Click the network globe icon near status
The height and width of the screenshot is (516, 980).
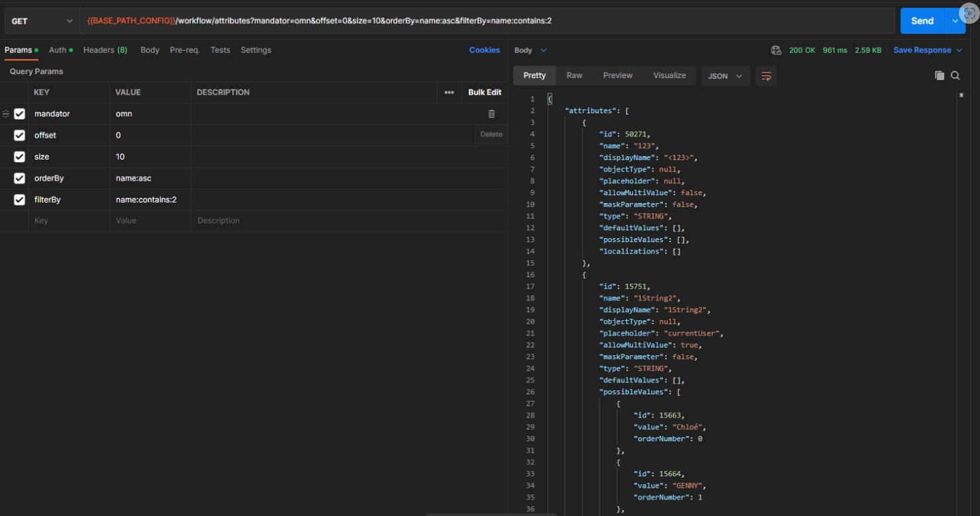click(x=776, y=50)
